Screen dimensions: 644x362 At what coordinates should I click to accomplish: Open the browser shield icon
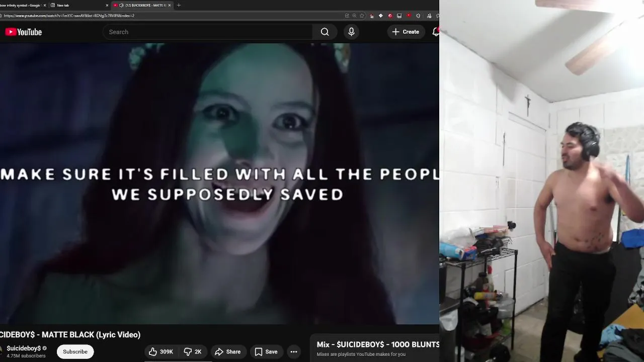point(418,16)
